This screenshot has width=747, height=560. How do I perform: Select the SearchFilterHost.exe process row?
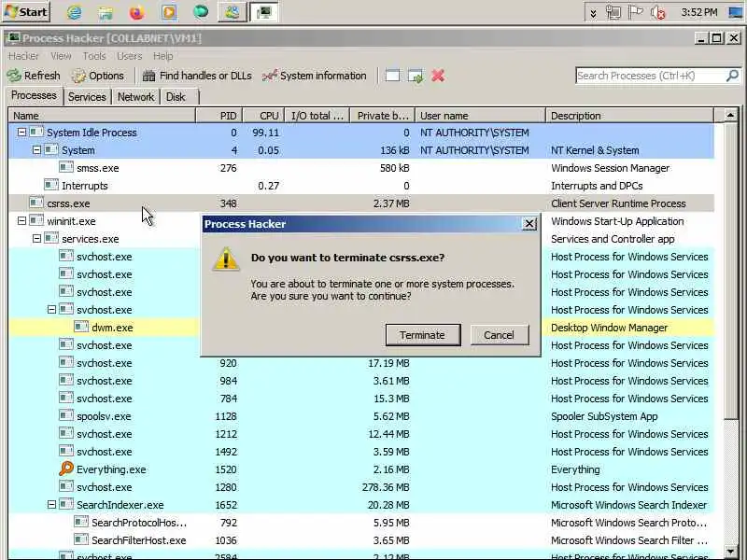(x=361, y=540)
